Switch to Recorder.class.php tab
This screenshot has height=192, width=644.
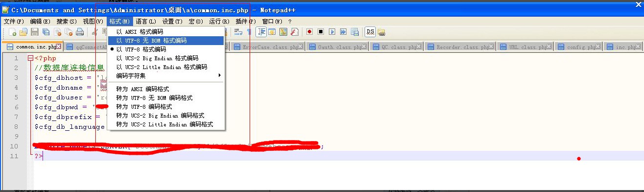460,47
